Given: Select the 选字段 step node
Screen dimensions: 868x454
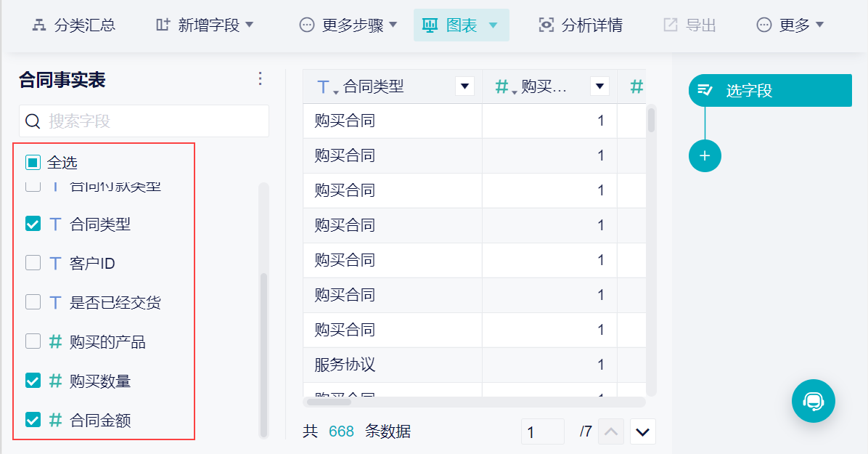Looking at the screenshot, I should pos(770,90).
